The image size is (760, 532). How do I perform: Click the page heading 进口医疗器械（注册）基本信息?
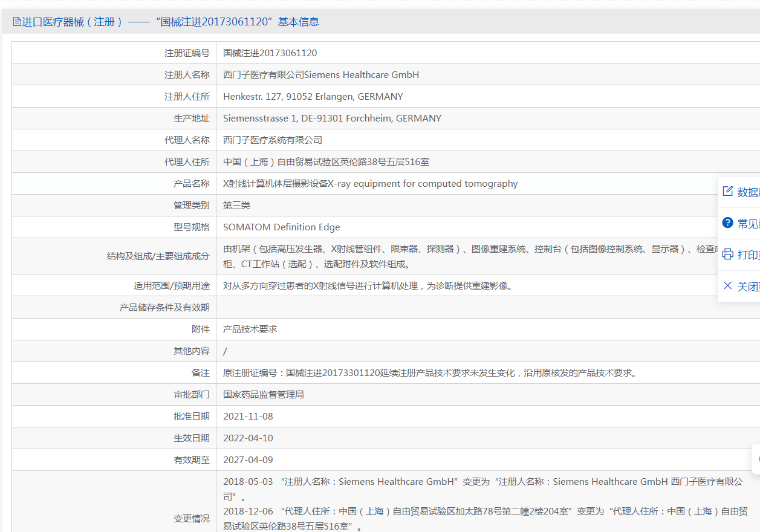click(x=171, y=22)
